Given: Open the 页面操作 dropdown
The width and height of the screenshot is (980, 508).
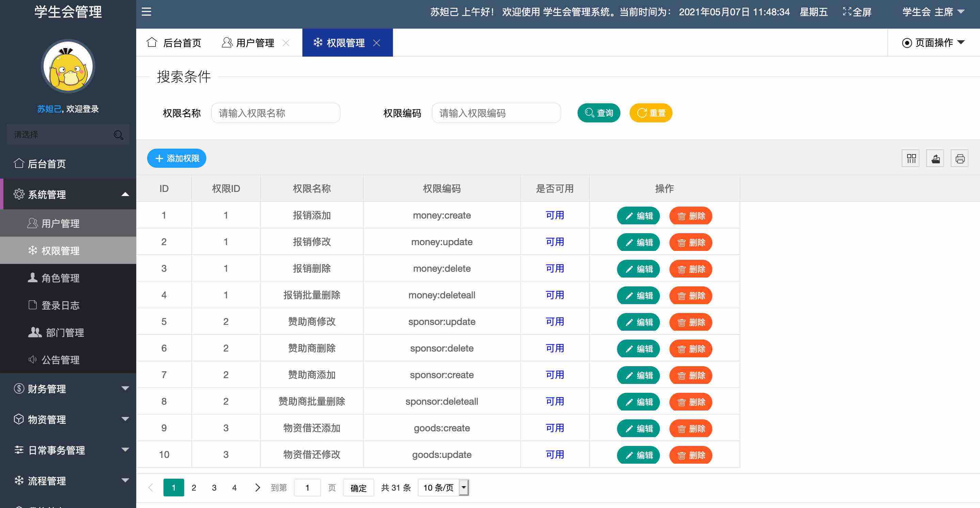Looking at the screenshot, I should click(x=933, y=43).
